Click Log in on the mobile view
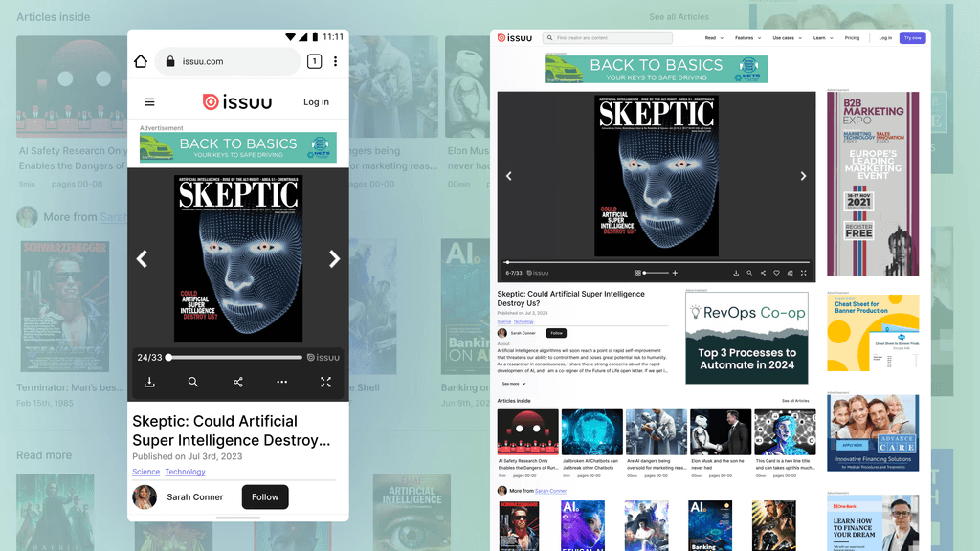 [x=316, y=101]
